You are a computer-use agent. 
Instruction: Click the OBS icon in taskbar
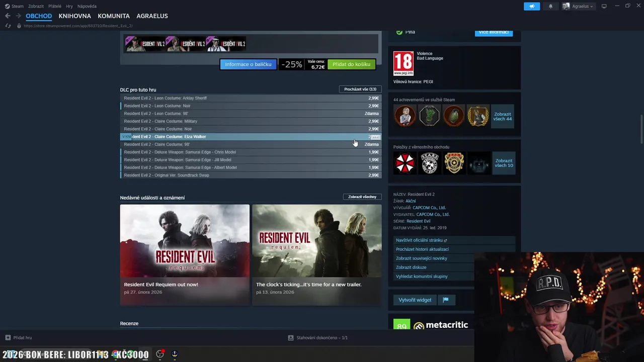pyautogui.click(x=160, y=354)
